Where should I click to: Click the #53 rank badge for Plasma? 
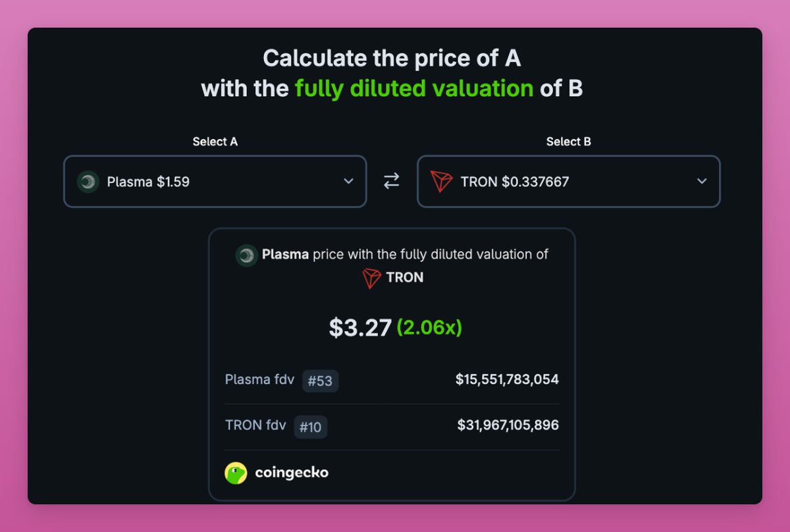point(321,381)
